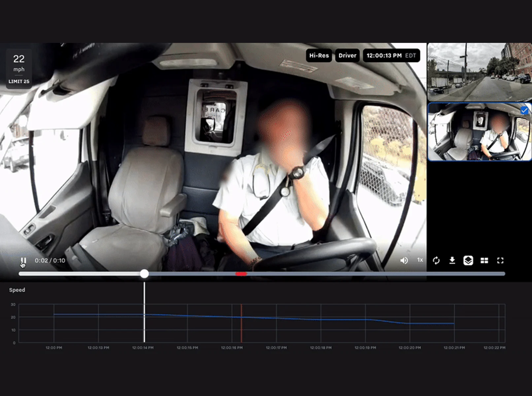This screenshot has width=532, height=396.
Task: Refresh the video stream
Action: (436, 260)
